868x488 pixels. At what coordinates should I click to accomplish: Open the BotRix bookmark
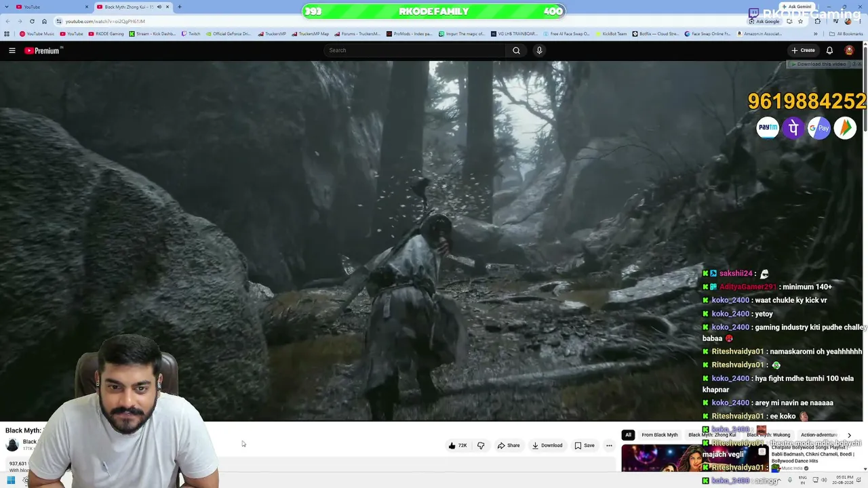point(656,34)
